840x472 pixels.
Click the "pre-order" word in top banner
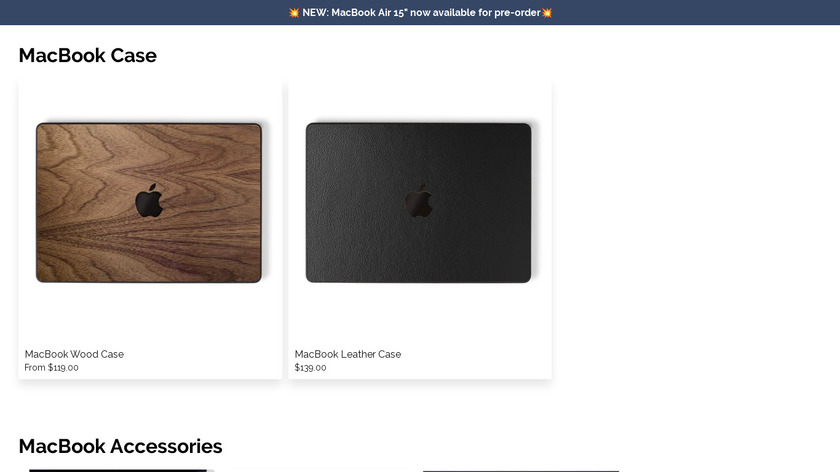point(517,12)
